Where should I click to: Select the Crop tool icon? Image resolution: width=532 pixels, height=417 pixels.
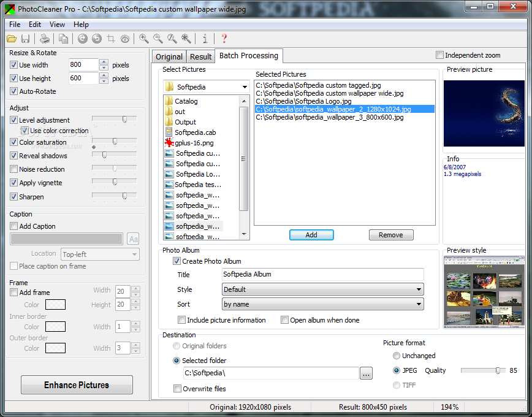click(x=111, y=39)
